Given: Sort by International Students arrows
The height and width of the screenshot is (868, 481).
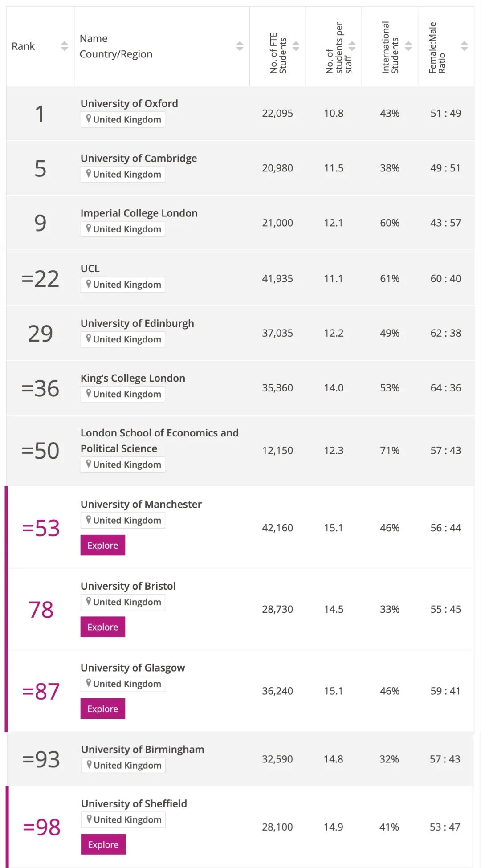Looking at the screenshot, I should 408,46.
